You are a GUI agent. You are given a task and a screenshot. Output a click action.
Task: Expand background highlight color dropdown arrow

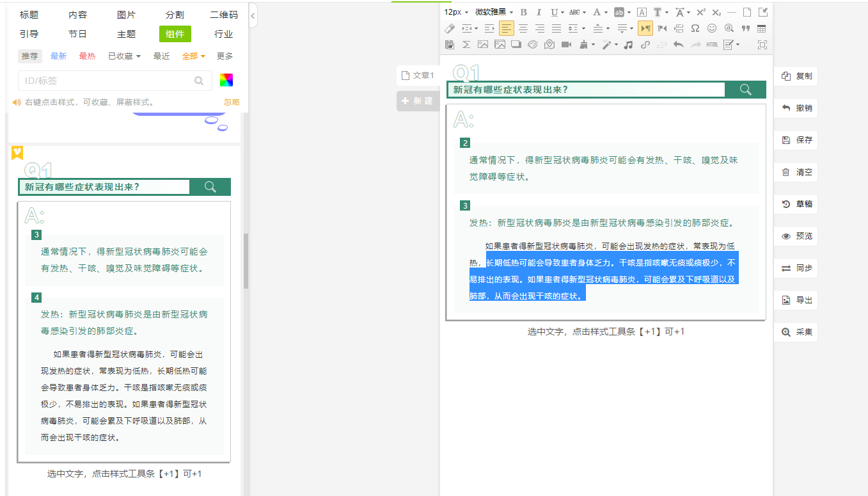pyautogui.click(x=629, y=12)
